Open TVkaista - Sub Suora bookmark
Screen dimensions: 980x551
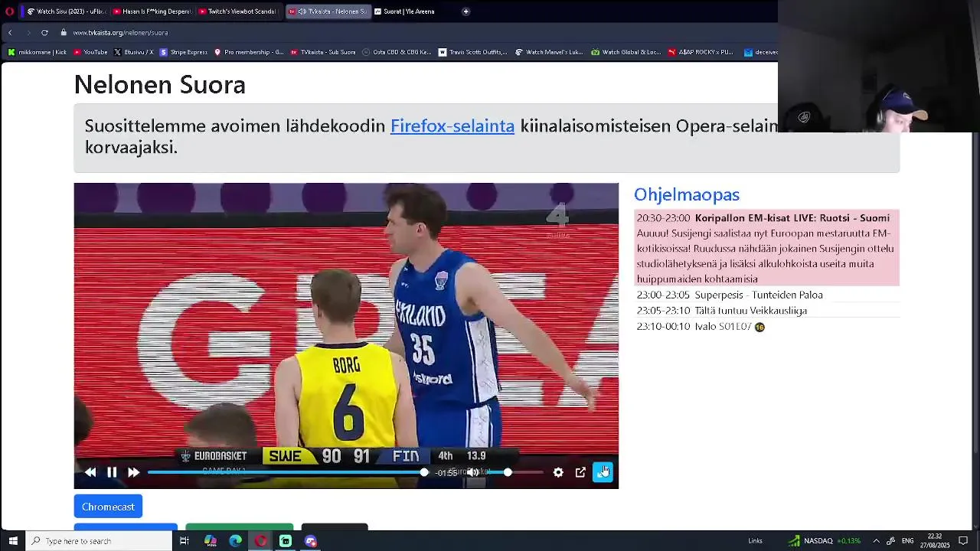[x=323, y=52]
